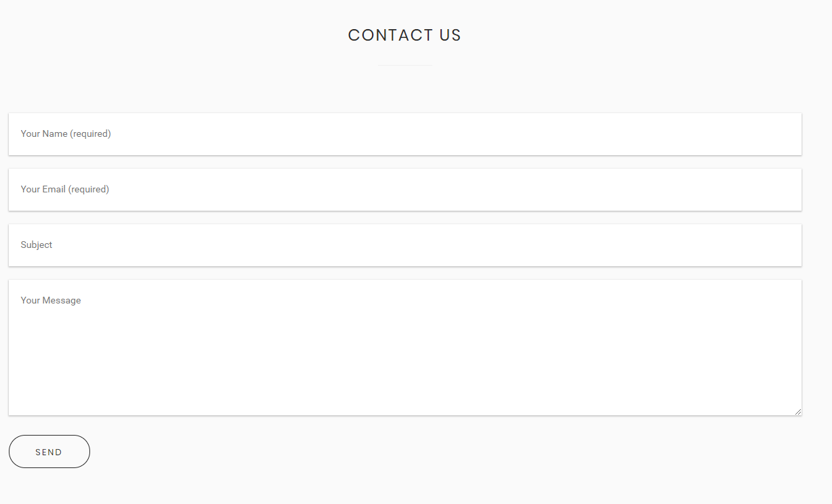This screenshot has width=832, height=504.
Task: Select the Subject text field
Action: click(x=404, y=245)
